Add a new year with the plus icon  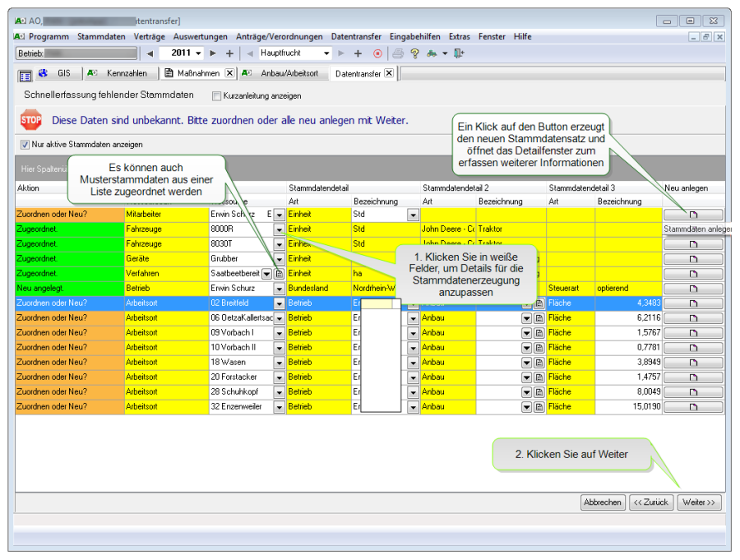tap(229, 53)
